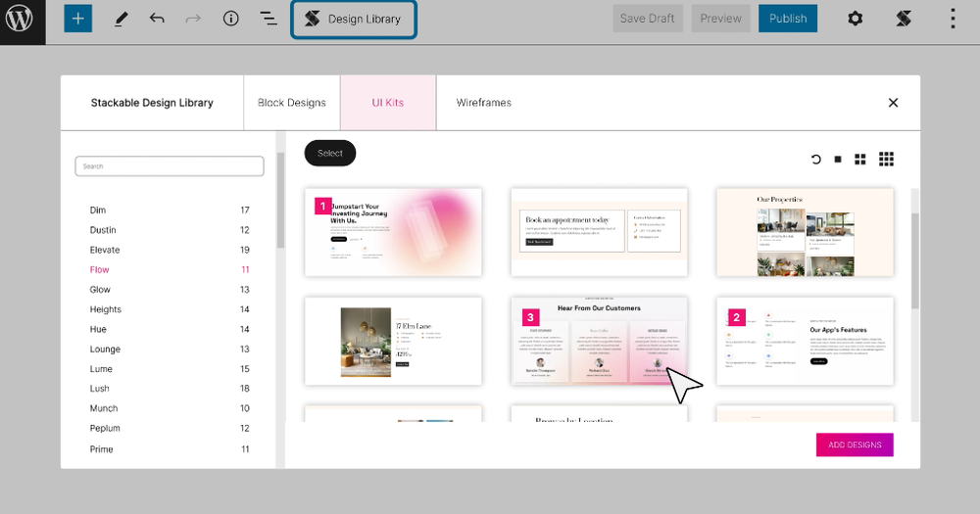Select the Dustin UI kit
Screen dimensions: 980x514
tap(170, 230)
